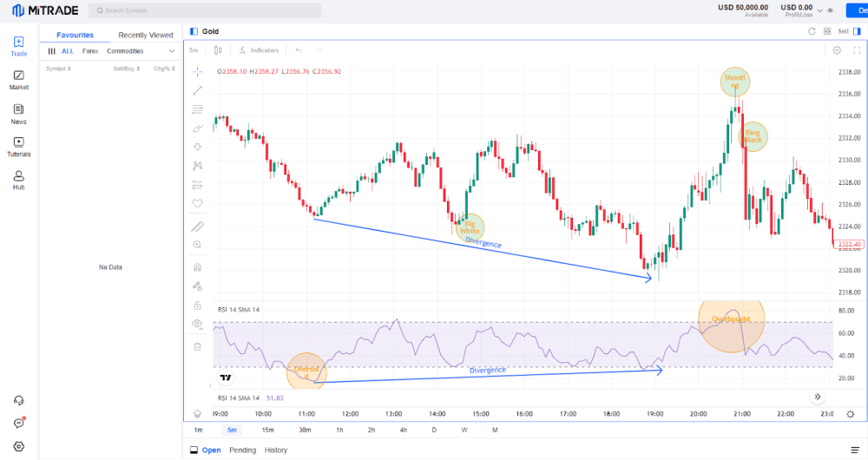Select the 1h timeframe button
This screenshot has height=460, width=868.
[x=339, y=430]
